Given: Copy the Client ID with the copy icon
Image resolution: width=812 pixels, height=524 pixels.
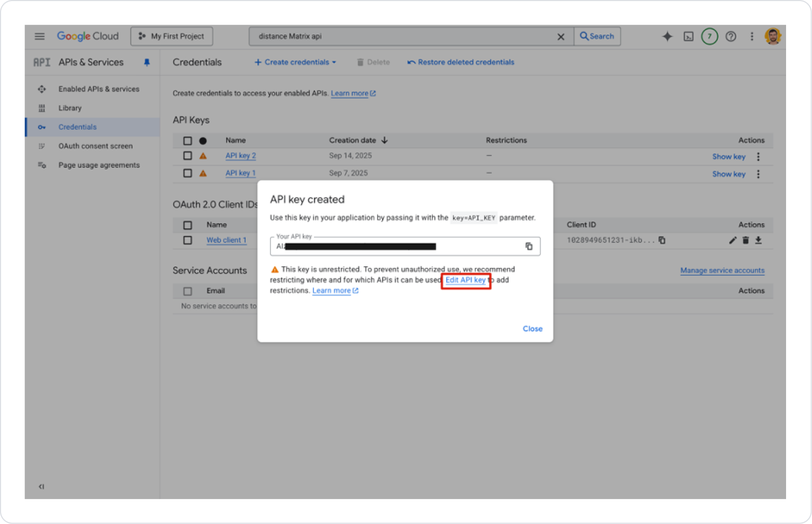Looking at the screenshot, I should pos(662,240).
